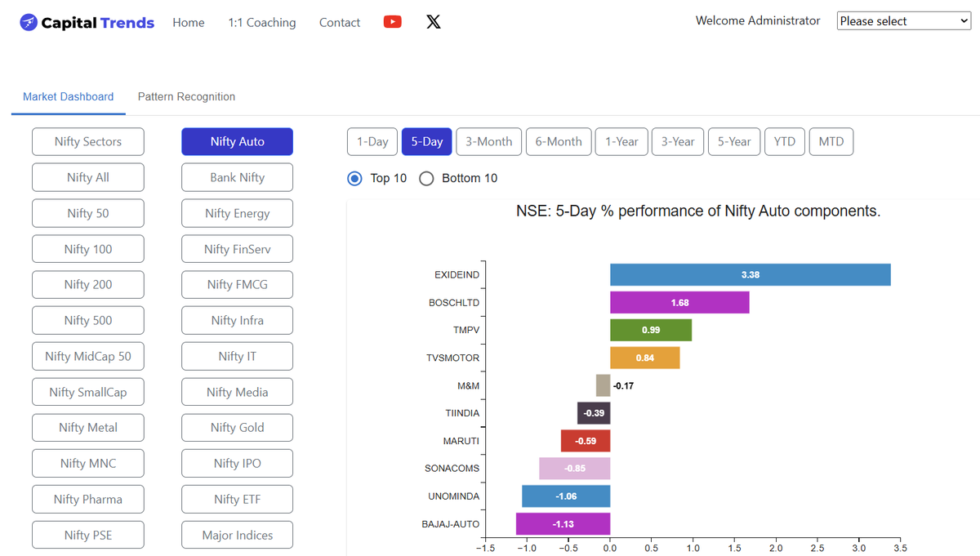Click the SONACOMS bar showing -0.85
The width and height of the screenshot is (980, 556).
point(575,469)
